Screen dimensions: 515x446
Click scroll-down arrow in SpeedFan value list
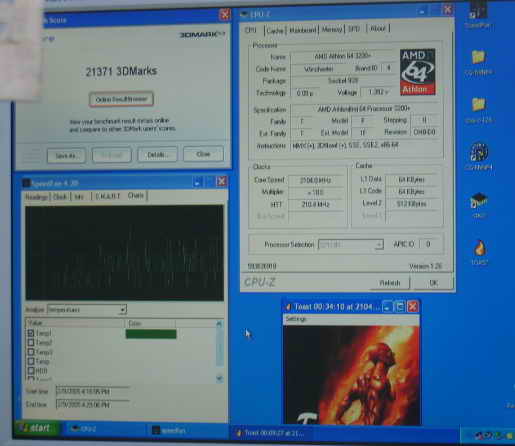click(219, 378)
